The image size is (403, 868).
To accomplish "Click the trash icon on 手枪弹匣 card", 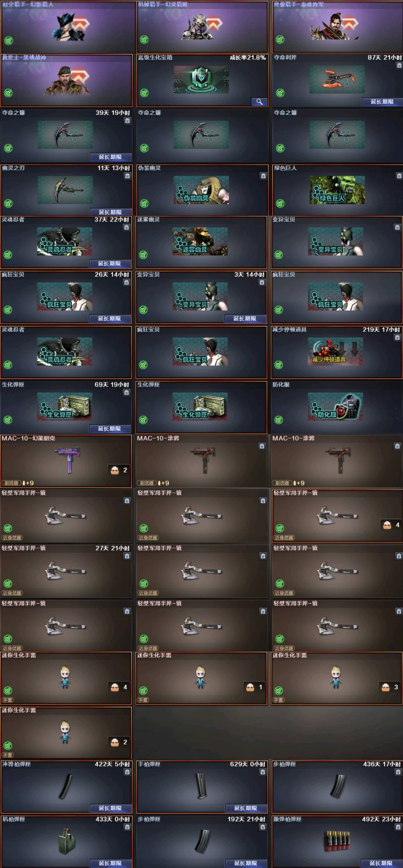I will [x=263, y=772].
